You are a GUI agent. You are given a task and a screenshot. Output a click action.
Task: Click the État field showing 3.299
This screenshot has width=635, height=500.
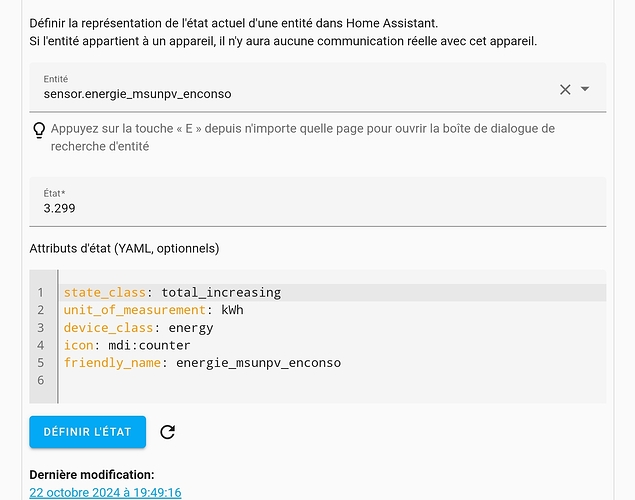318,202
